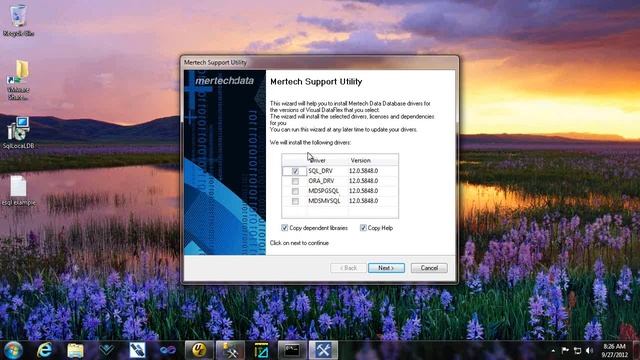Image resolution: width=640 pixels, height=360 pixels.
Task: Check the SQL_DRV driver checkbox
Action: (295, 171)
